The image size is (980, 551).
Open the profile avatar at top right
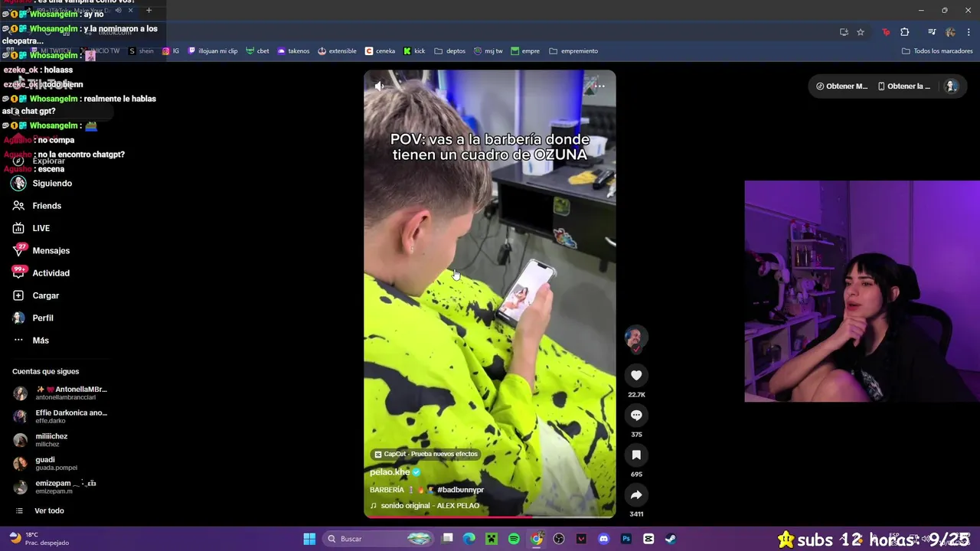(951, 86)
